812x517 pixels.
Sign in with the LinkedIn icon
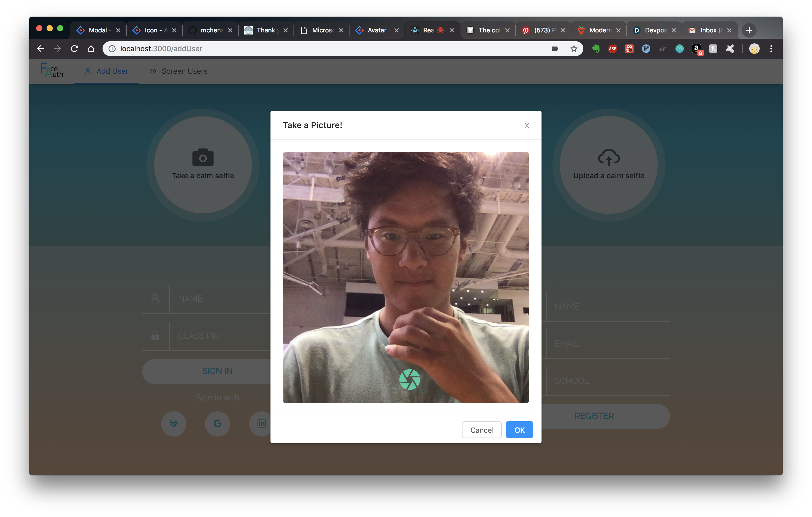point(261,424)
